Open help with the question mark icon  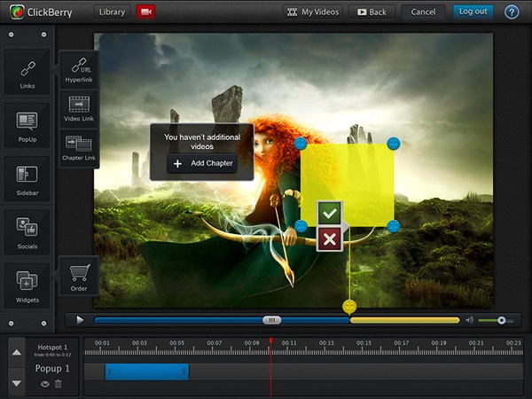click(512, 12)
